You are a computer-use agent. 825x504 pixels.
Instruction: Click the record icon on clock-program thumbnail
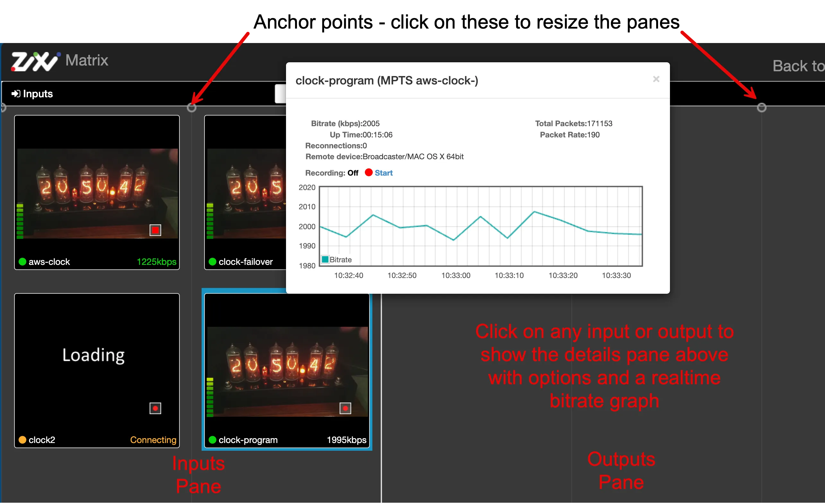click(345, 409)
